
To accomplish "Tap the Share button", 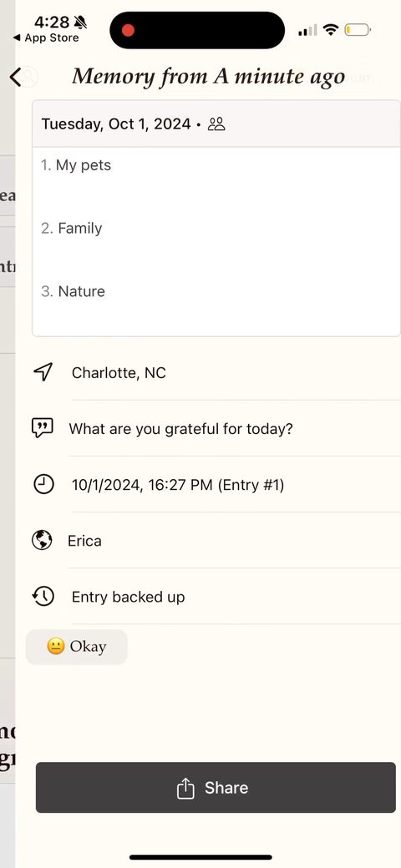I will point(216,788).
